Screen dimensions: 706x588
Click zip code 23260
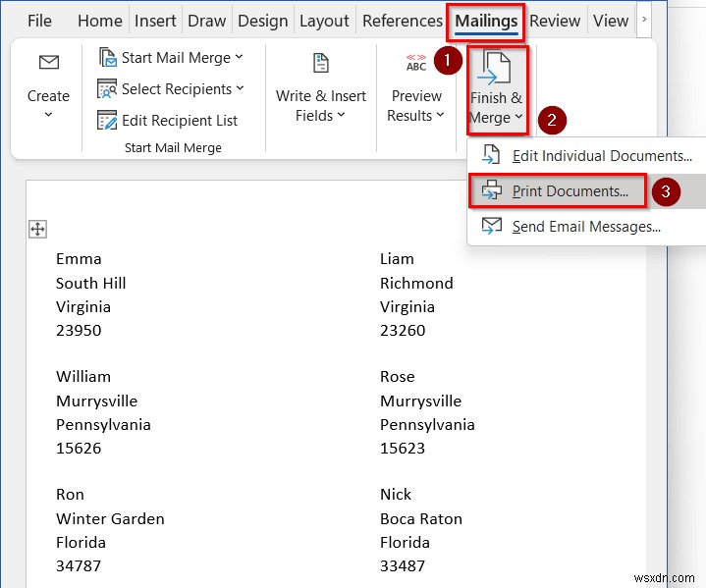coord(403,331)
